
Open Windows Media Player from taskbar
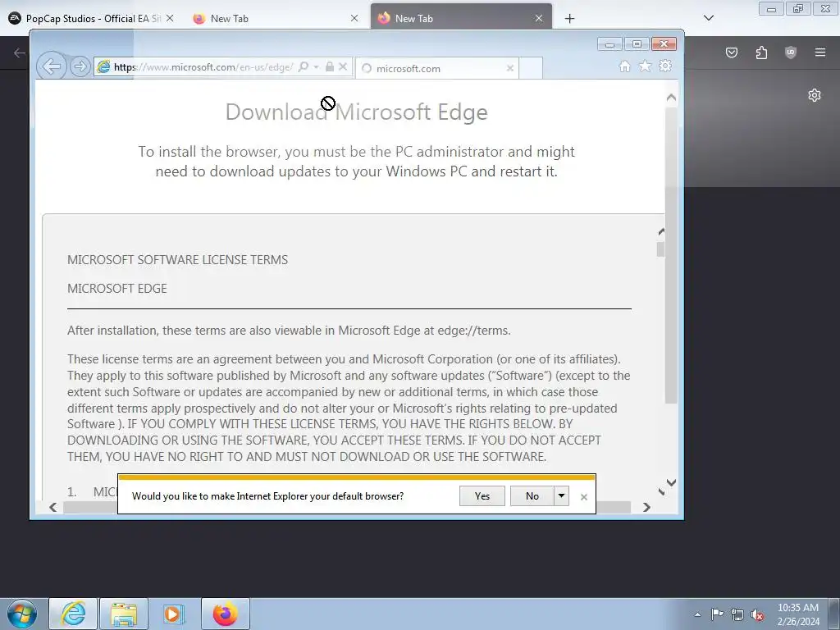(174, 614)
